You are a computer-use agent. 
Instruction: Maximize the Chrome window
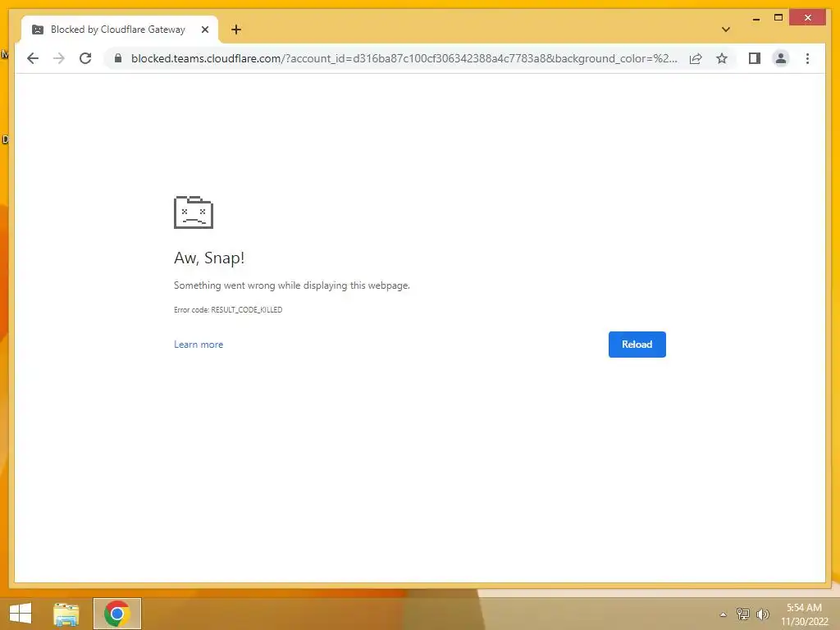point(778,18)
